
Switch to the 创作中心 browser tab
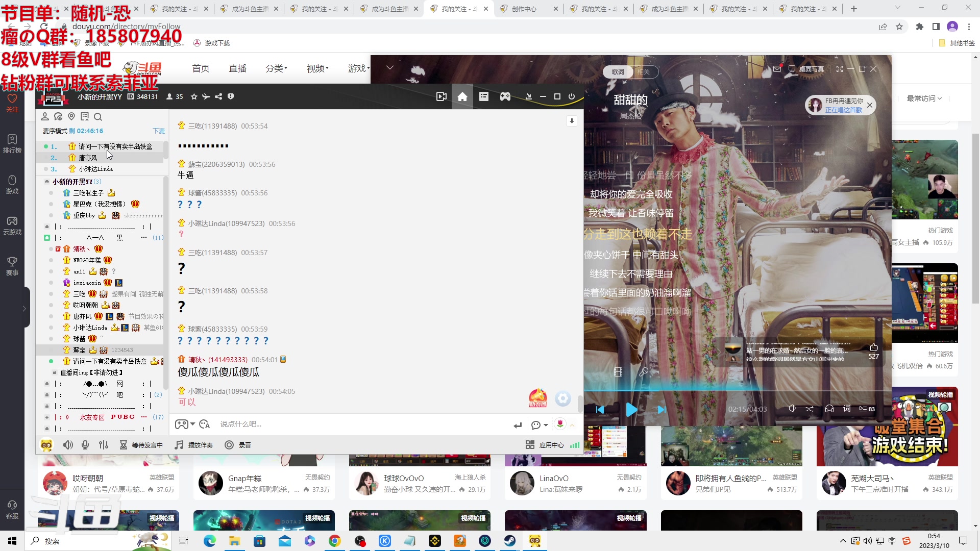point(529,9)
